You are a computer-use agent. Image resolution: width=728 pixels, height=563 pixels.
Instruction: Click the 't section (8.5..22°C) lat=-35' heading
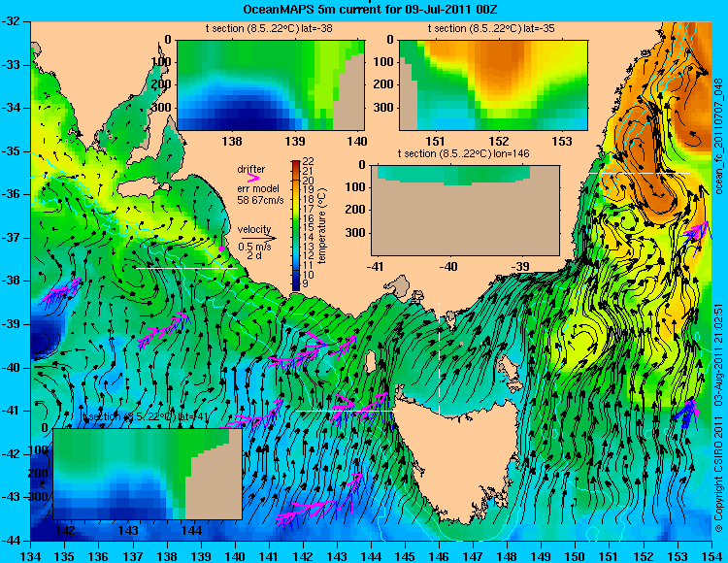pos(491,29)
